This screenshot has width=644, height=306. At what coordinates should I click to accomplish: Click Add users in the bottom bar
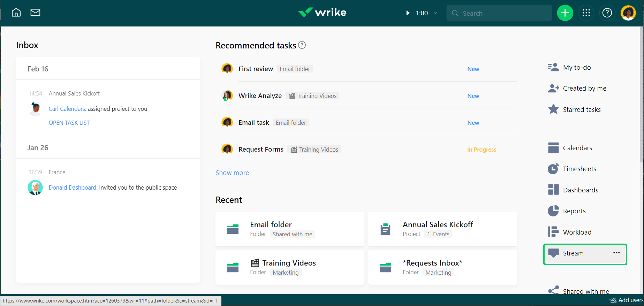coord(626,300)
